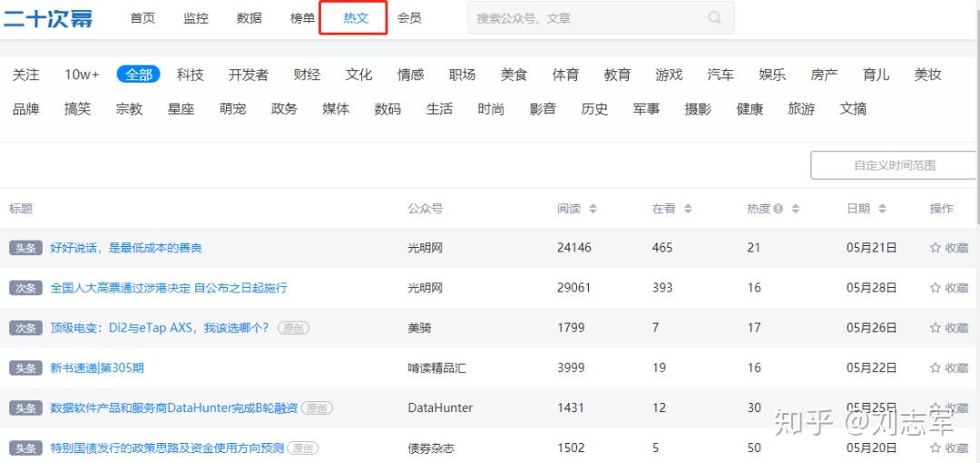Select the 育儿 category filter
Screen dimensions: 980x463
tap(876, 74)
